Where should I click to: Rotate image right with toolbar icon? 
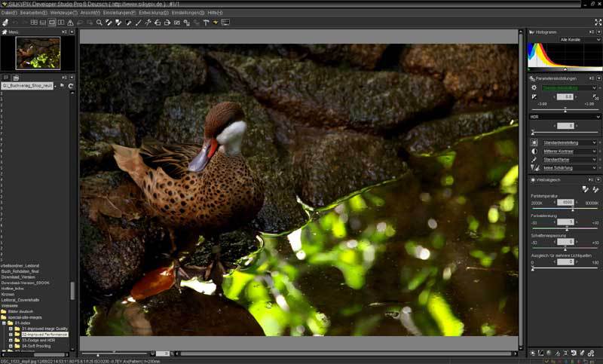pyautogui.click(x=167, y=23)
